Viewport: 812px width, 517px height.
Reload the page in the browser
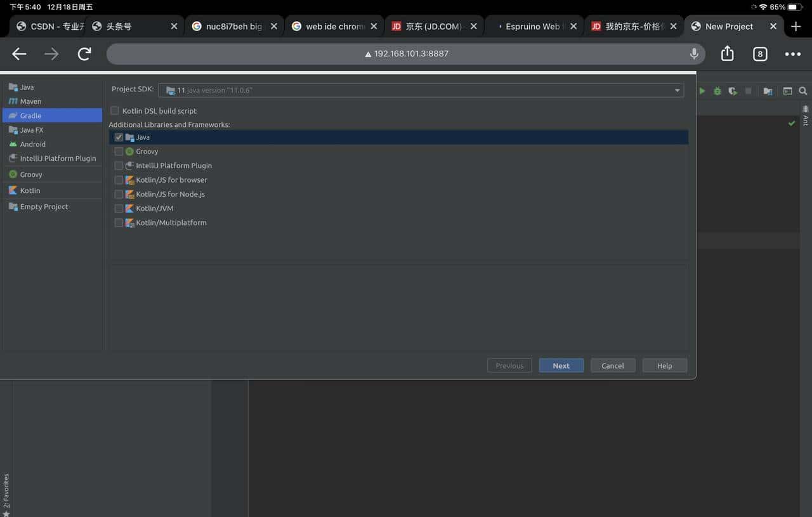(84, 54)
